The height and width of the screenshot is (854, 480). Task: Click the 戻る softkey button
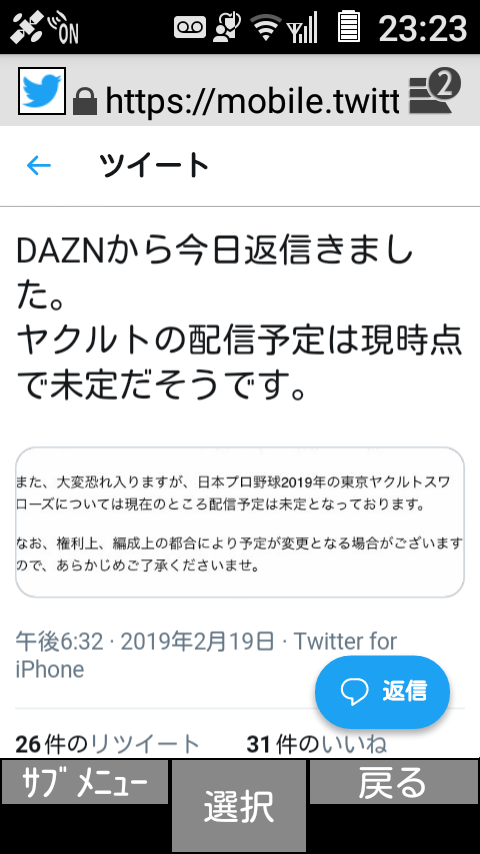(393, 782)
